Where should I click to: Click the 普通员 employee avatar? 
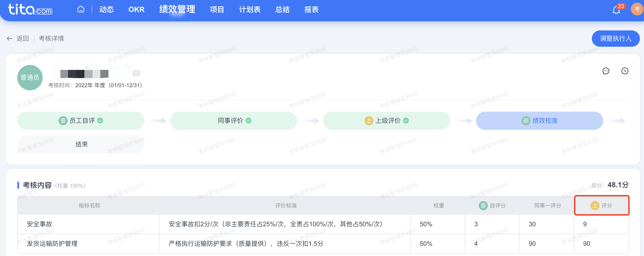tap(30, 77)
